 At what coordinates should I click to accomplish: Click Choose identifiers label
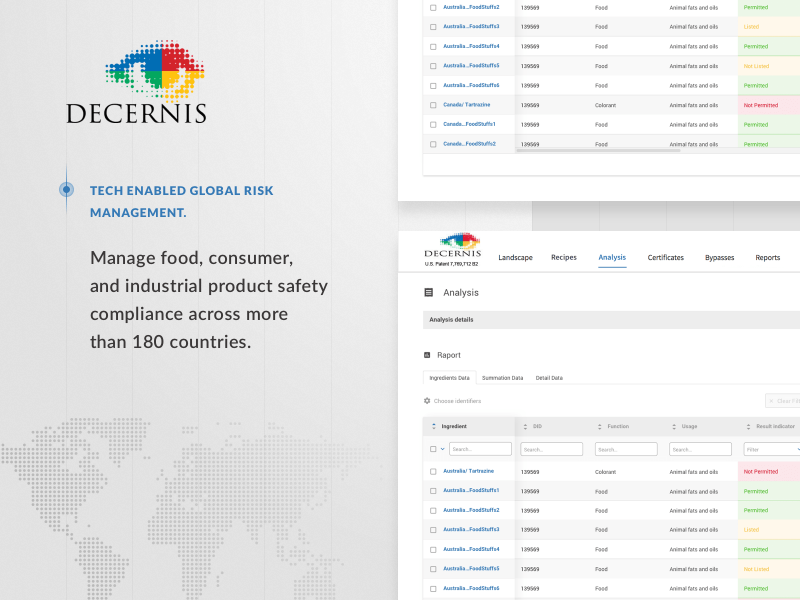pos(457,401)
